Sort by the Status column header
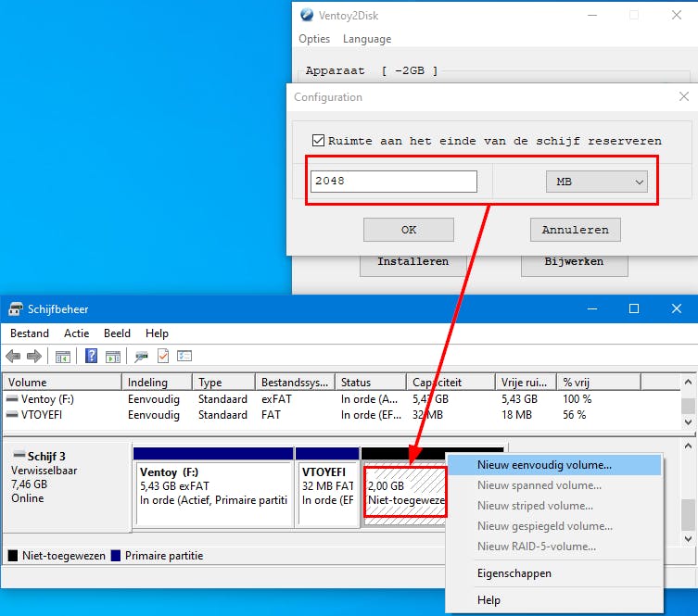This screenshot has width=698, height=616. 371,383
